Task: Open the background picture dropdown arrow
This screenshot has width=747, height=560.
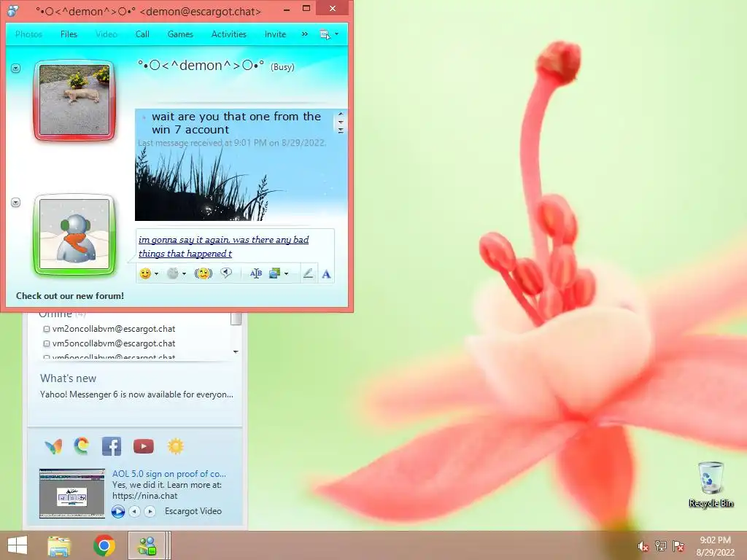Action: pyautogui.click(x=286, y=274)
